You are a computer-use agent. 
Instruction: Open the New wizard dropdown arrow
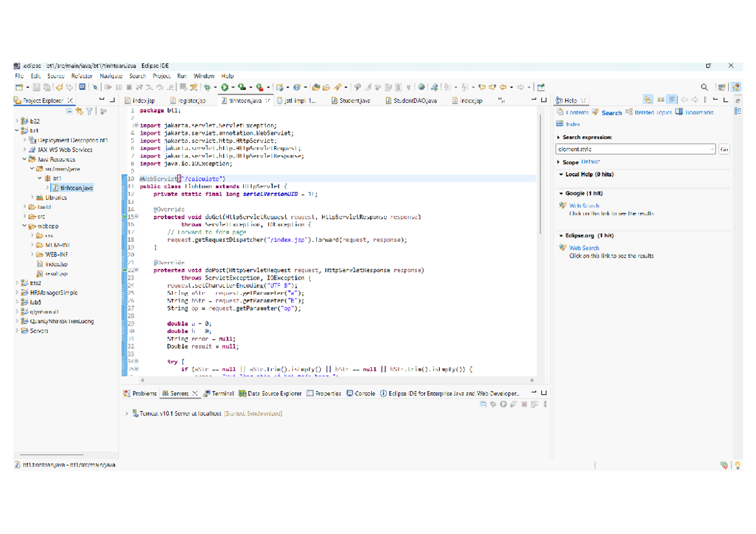(28, 88)
